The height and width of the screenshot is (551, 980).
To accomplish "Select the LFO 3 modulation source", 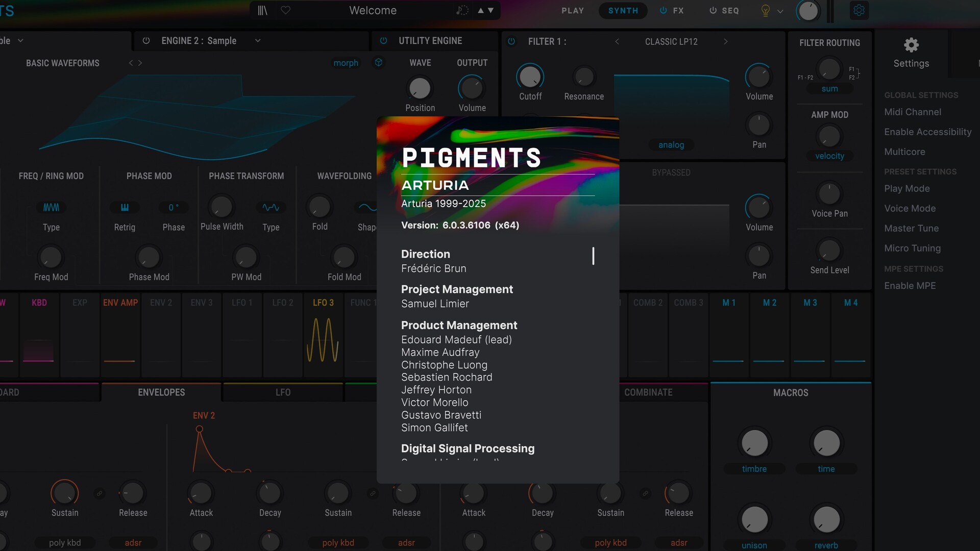I will pos(323,335).
